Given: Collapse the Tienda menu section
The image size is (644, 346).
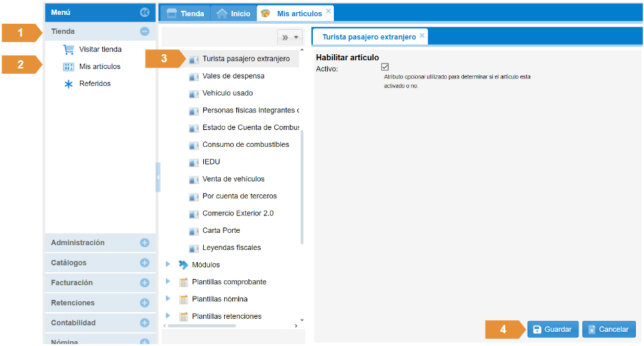Looking at the screenshot, I should 144,31.
